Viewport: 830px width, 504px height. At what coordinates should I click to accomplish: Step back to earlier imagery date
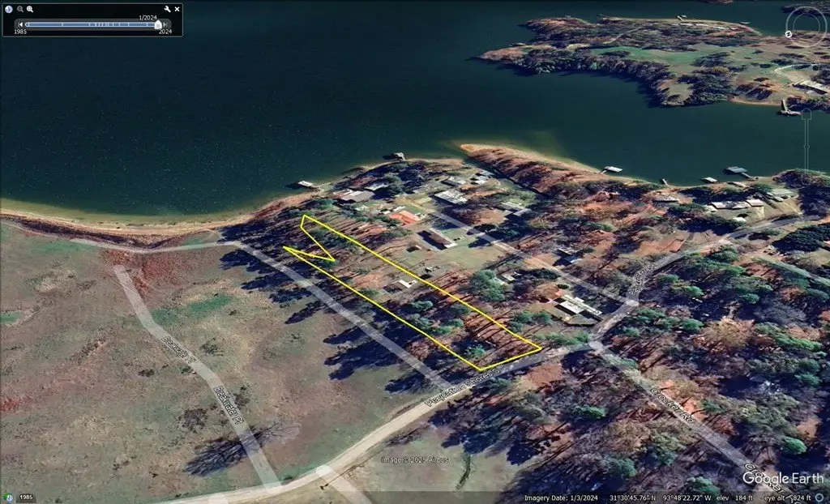pyautogui.click(x=20, y=24)
